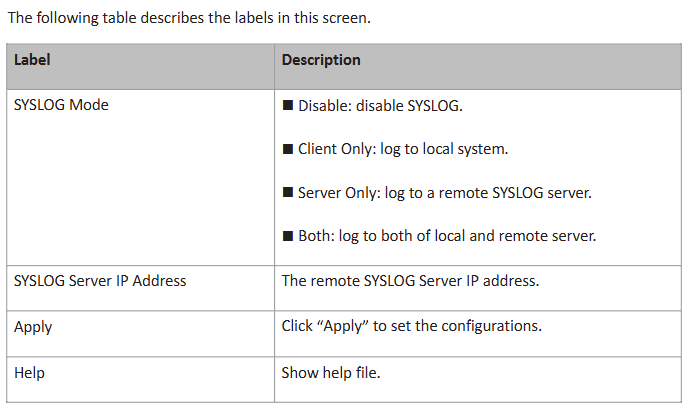Click the SYSLOG Server IP Address label
Viewport: 690px width, 409px height.
(x=100, y=280)
